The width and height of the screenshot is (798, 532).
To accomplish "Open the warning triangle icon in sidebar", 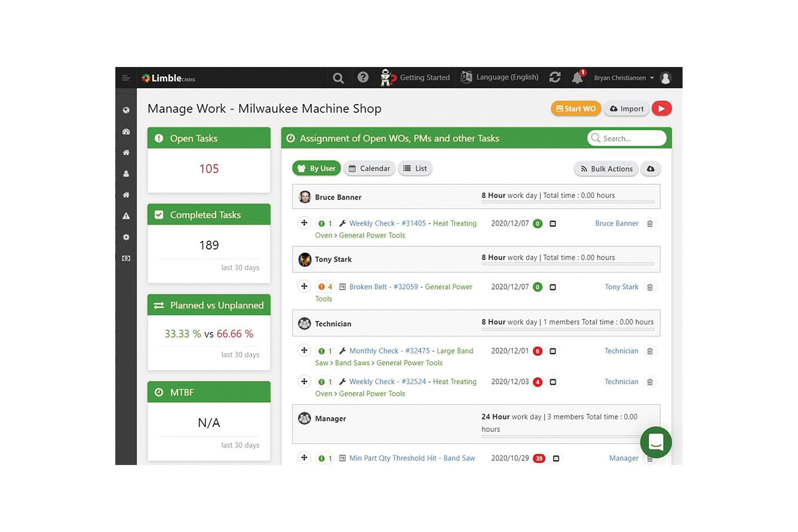I will (x=126, y=216).
